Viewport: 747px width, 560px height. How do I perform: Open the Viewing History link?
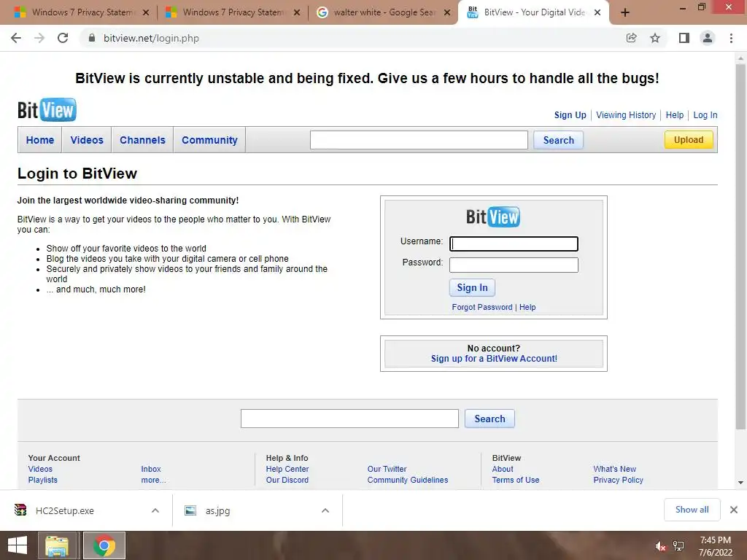[x=626, y=115]
